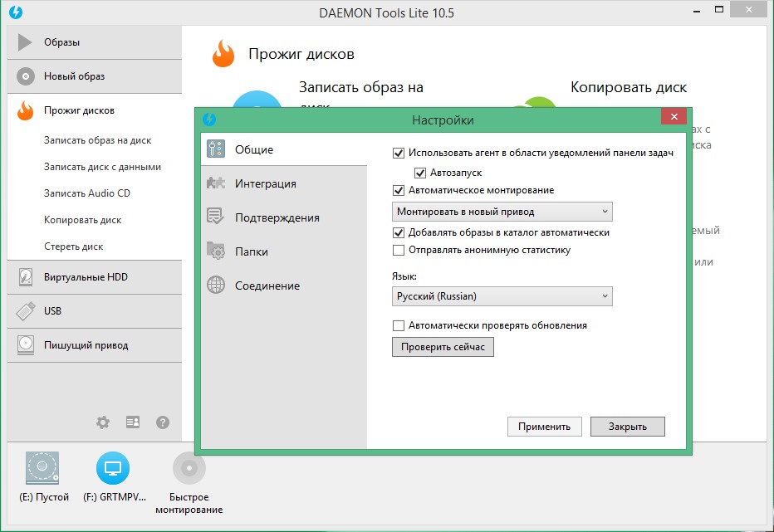The height and width of the screenshot is (532, 774).
Task: Go to the Соединение settings tab
Action: (x=267, y=286)
